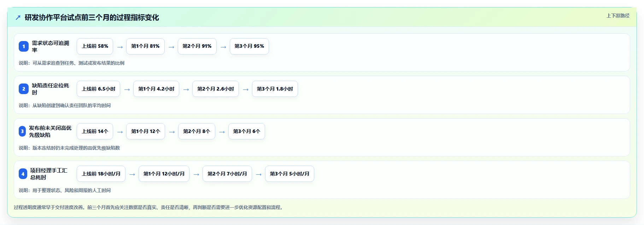This screenshot has width=644, height=225.
Task: Click the 第2个月 2.6小时 chip
Action: (x=216, y=89)
